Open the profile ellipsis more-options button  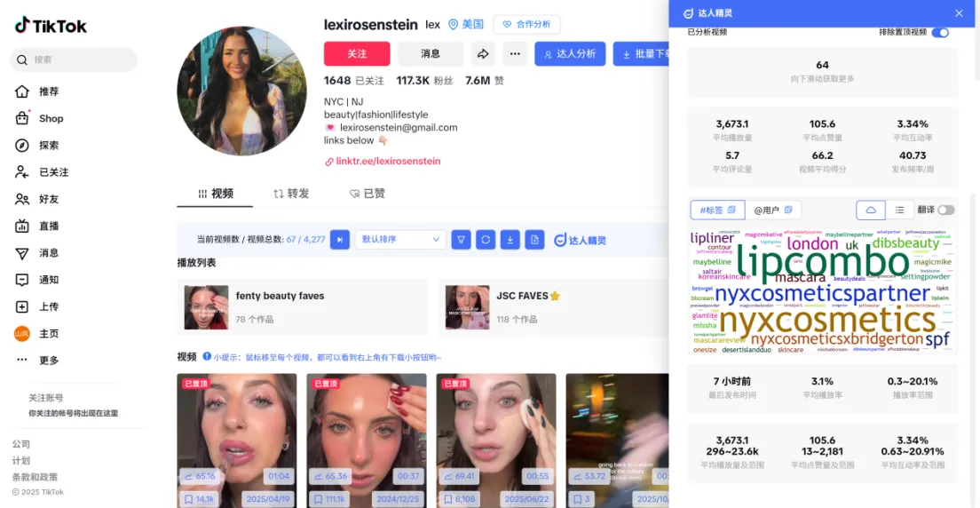tap(515, 54)
